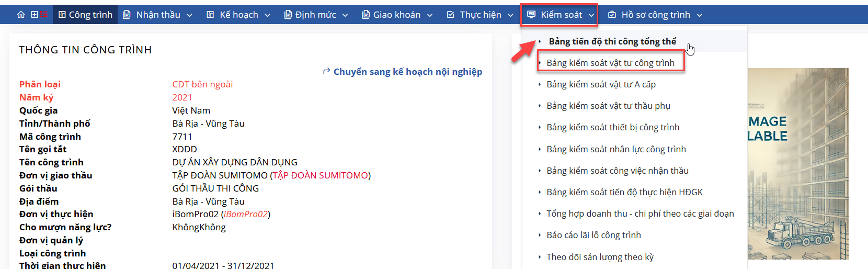This screenshot has width=868, height=269.
Task: Click the construction site image thumbnail
Action: tap(798, 164)
